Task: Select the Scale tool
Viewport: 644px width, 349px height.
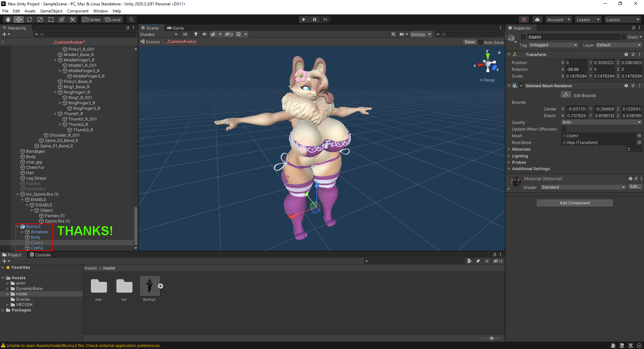Action: (x=40, y=19)
